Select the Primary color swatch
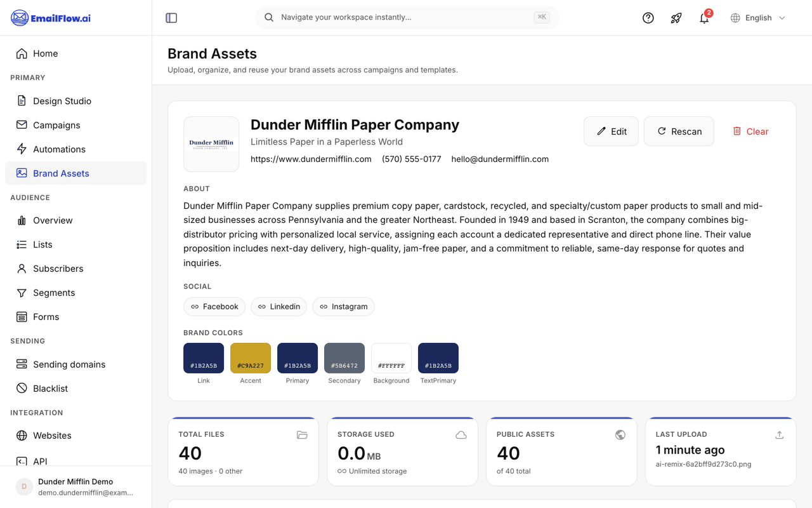Screen dimensions: 812x508 tap(298, 358)
